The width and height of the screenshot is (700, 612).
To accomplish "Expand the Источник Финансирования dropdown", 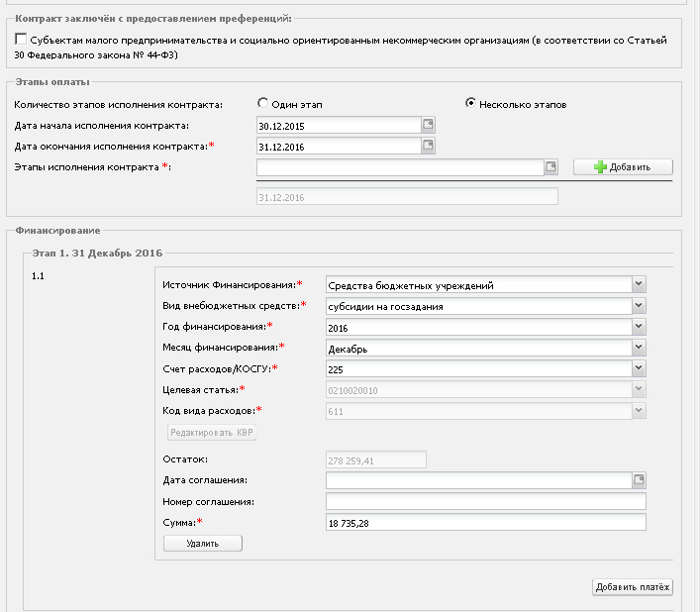I will (x=639, y=284).
